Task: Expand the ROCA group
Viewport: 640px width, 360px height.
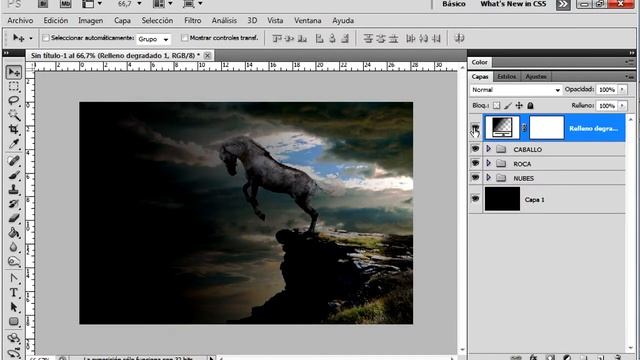Action: [x=488, y=163]
